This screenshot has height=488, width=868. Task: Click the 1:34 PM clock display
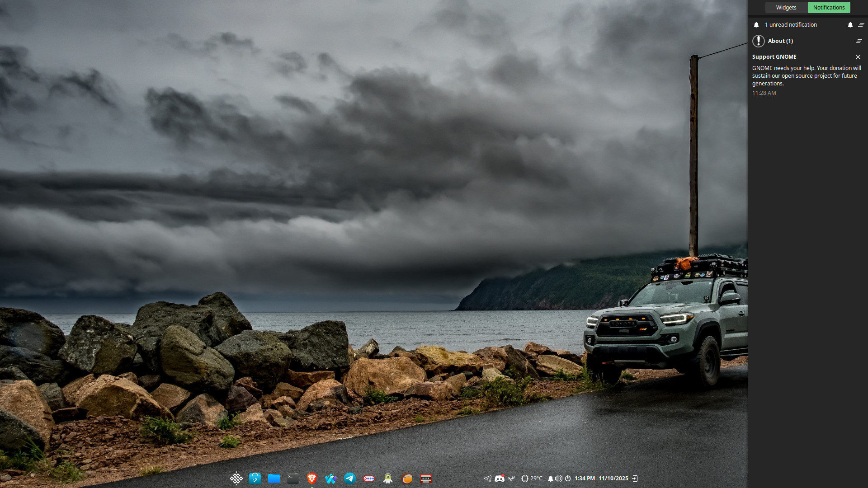(585, 478)
